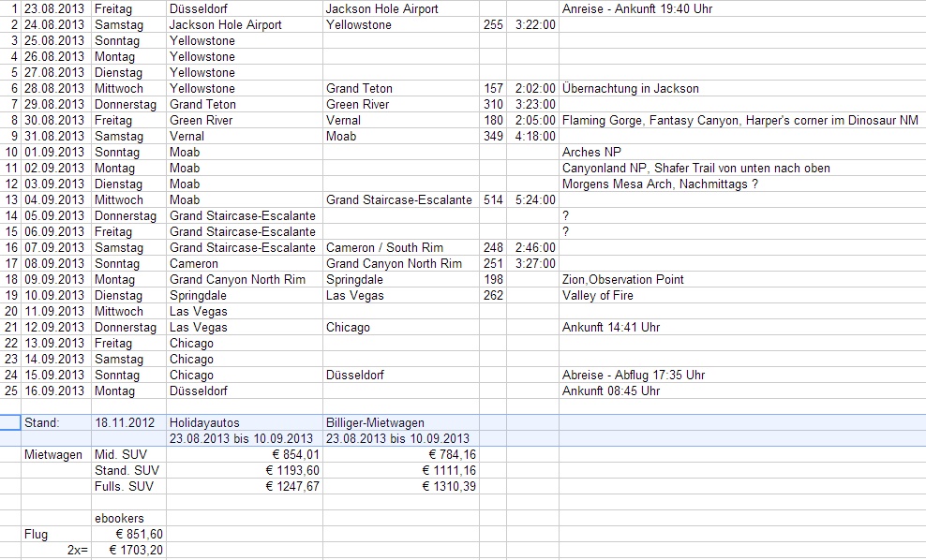Select the 'Morgens Mesa Arch, Nachmittags ?' cell

(x=660, y=184)
